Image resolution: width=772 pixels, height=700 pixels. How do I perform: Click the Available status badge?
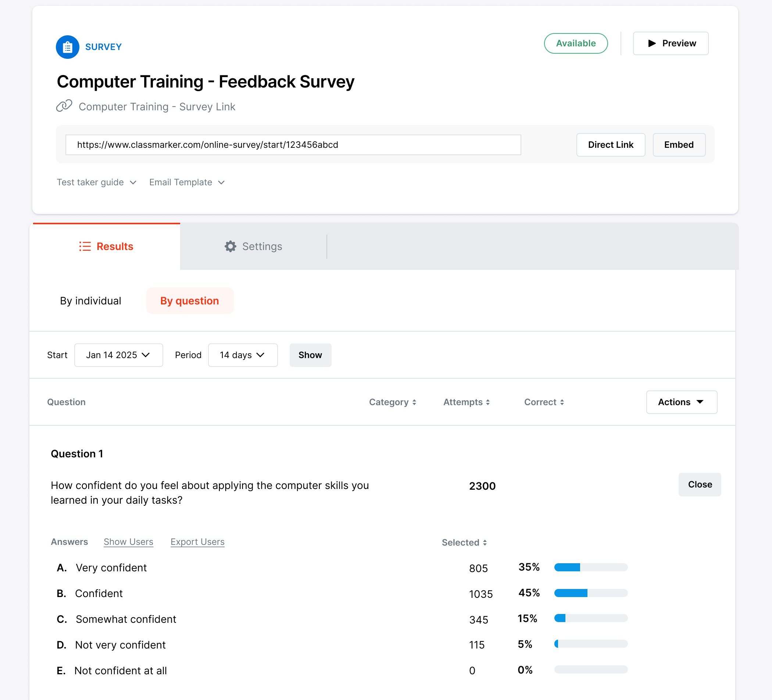[575, 43]
